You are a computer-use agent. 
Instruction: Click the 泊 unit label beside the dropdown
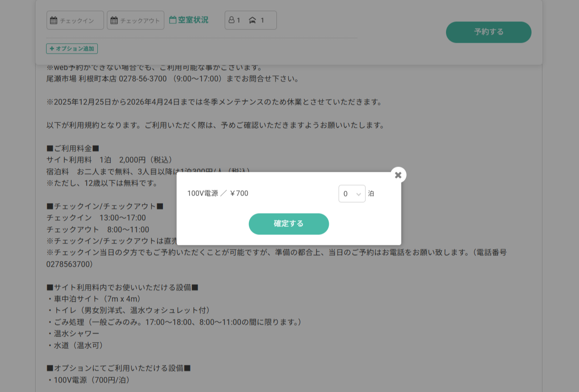(x=371, y=194)
